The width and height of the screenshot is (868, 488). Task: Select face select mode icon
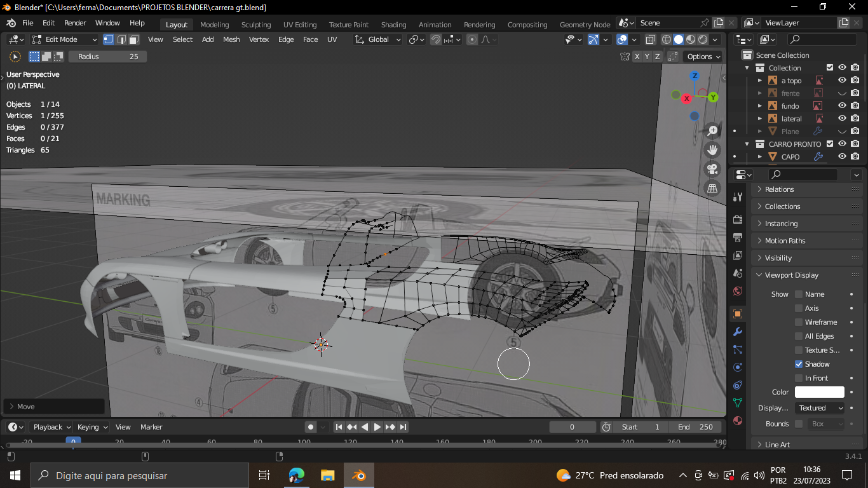(133, 39)
